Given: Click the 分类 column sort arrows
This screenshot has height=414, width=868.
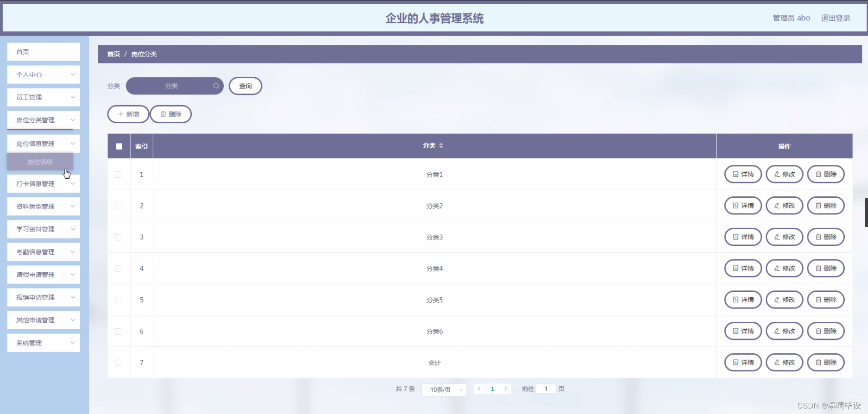Looking at the screenshot, I should (441, 145).
